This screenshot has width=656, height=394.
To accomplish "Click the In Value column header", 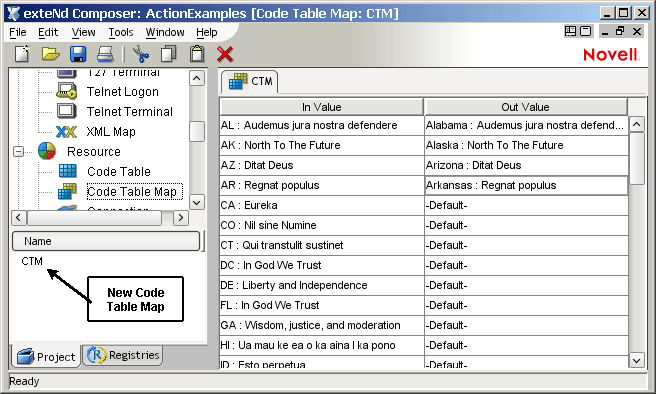I will tap(321, 107).
